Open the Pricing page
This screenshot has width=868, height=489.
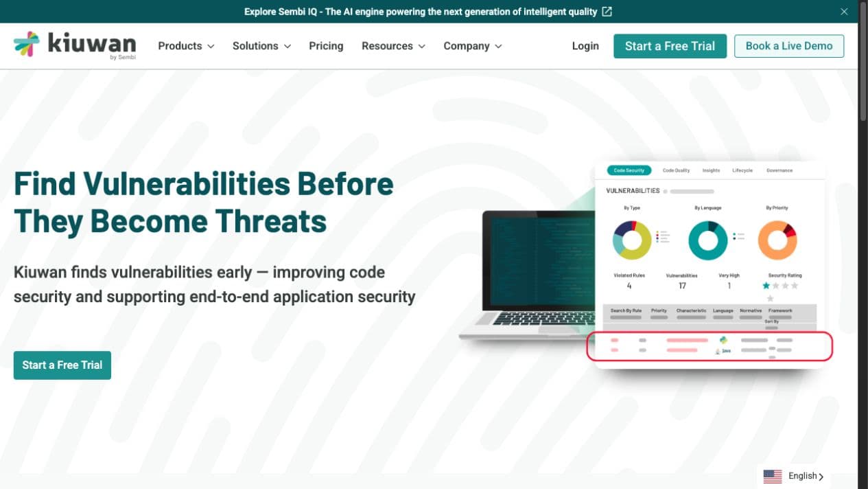pyautogui.click(x=326, y=46)
